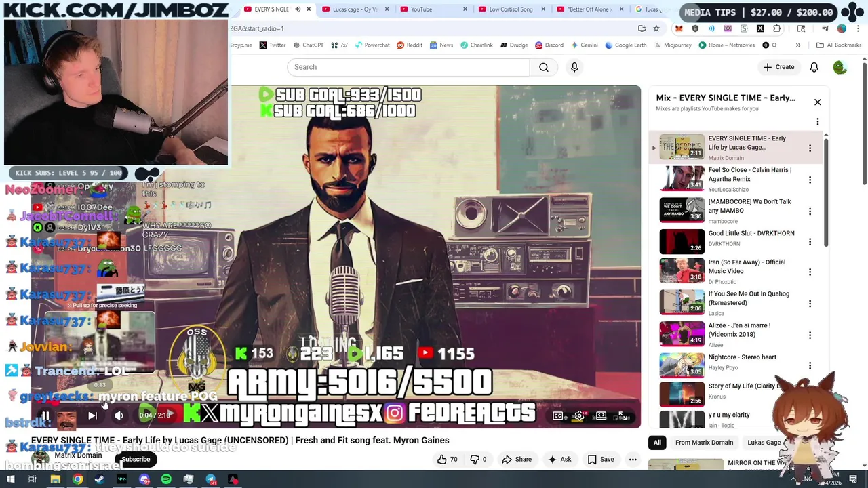Mute tab audio on EVERY SINGLE tab
This screenshot has width=868, height=488.
click(x=297, y=9)
